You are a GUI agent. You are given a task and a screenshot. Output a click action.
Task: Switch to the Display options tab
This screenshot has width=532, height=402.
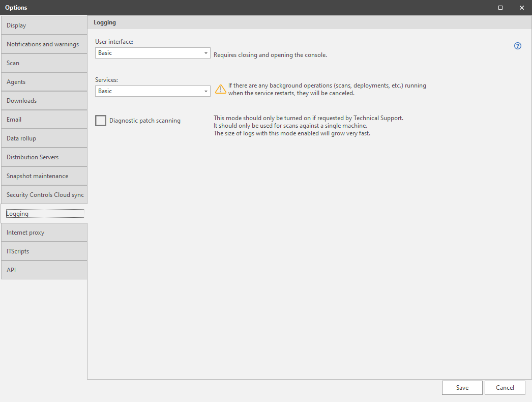point(44,25)
